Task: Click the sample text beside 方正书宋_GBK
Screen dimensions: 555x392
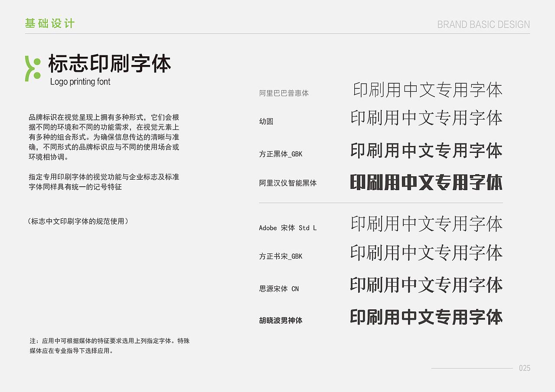Action: pos(427,253)
